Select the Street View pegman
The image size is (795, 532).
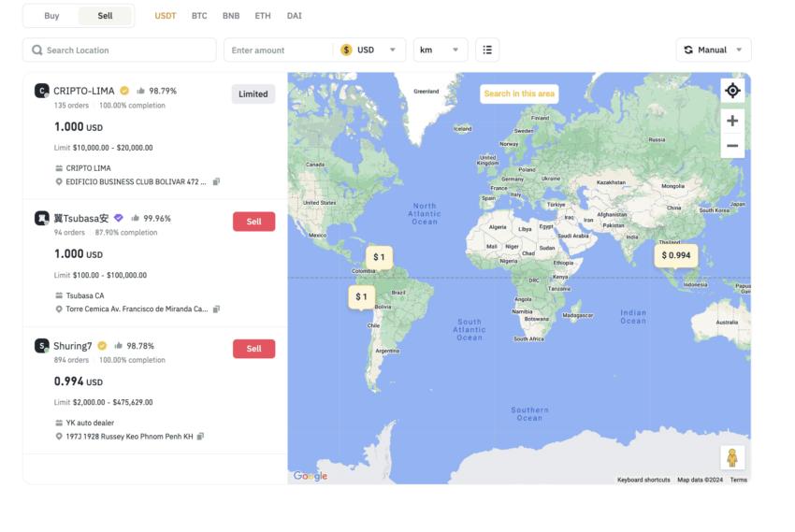coord(732,457)
